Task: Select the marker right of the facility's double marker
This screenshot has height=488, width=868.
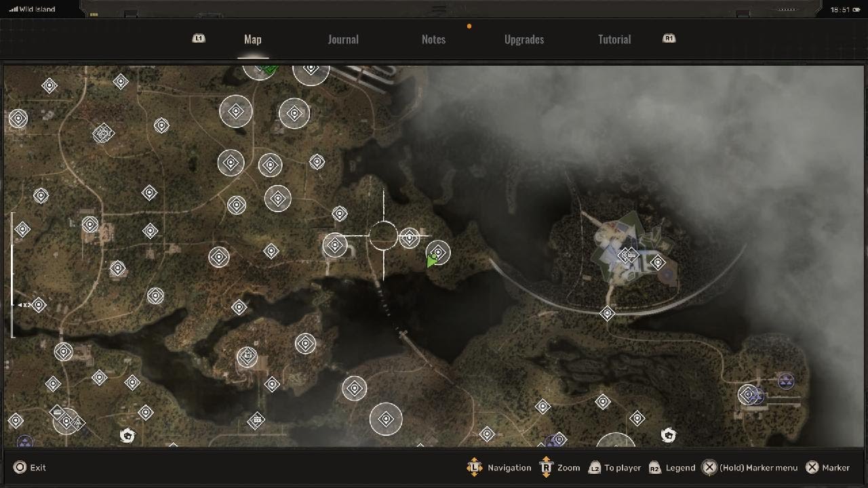Action: pos(658,262)
